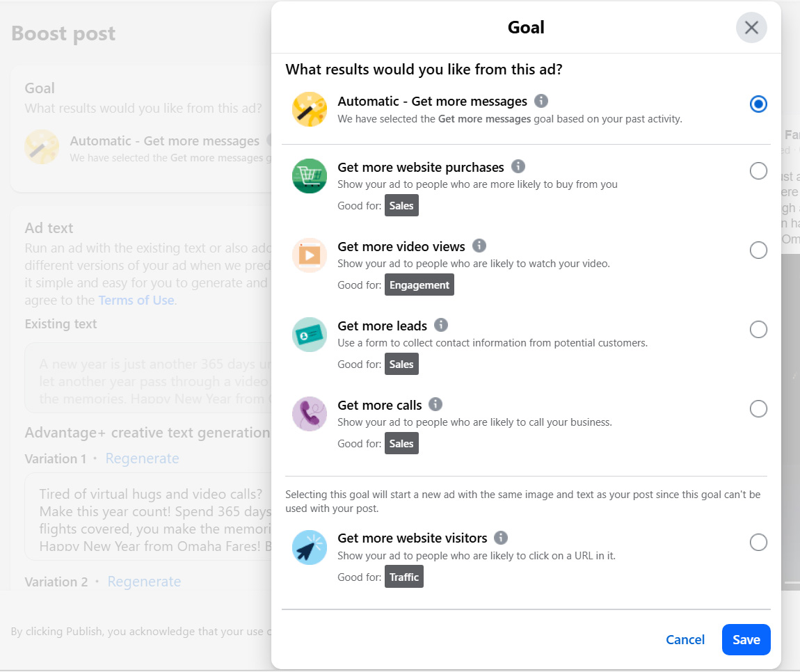This screenshot has height=672, width=800.
Task: Open the info tooltip beside Get more messages
Action: pos(541,100)
